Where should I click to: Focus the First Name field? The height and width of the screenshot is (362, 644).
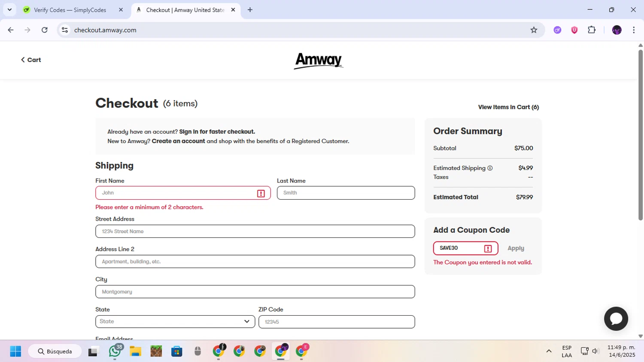pyautogui.click(x=183, y=193)
